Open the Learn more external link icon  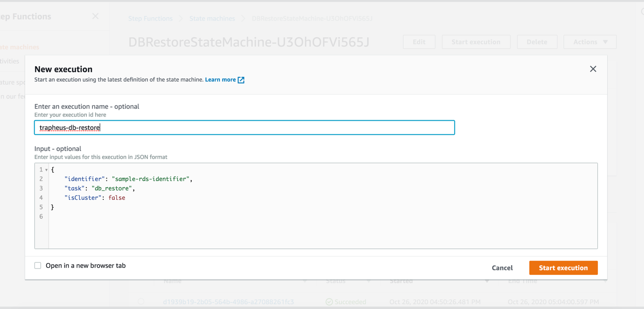[x=241, y=80]
